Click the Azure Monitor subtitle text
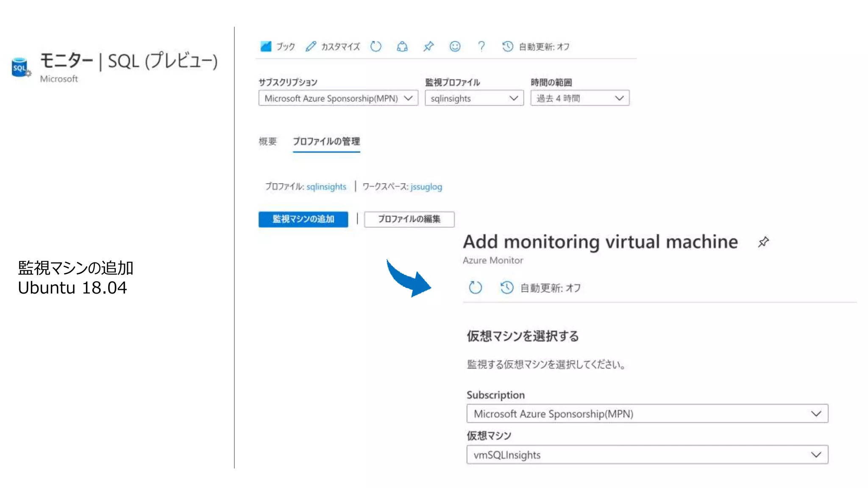The height and width of the screenshot is (488, 868). coord(492,260)
